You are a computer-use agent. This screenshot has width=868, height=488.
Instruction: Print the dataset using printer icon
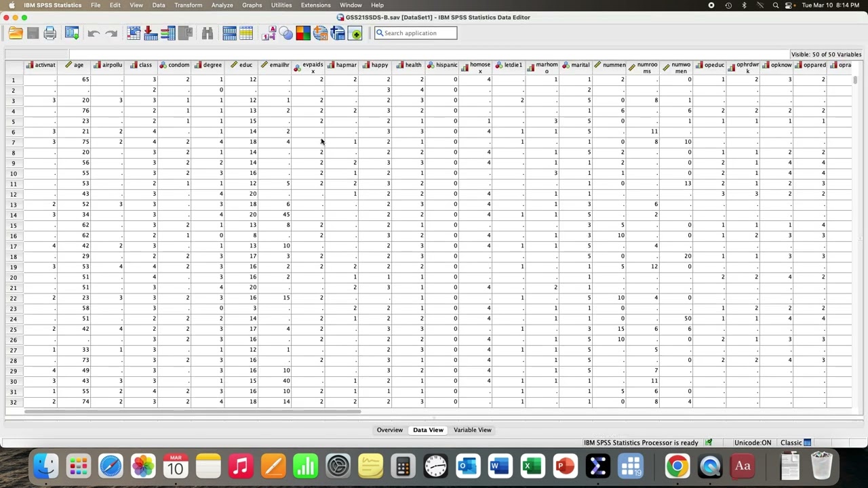[50, 33]
